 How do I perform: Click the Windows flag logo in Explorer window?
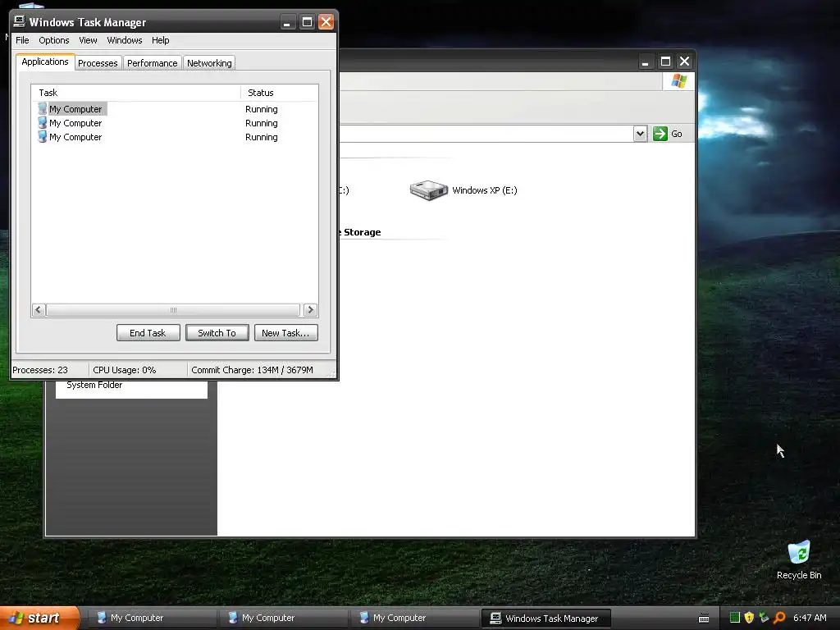coord(678,81)
